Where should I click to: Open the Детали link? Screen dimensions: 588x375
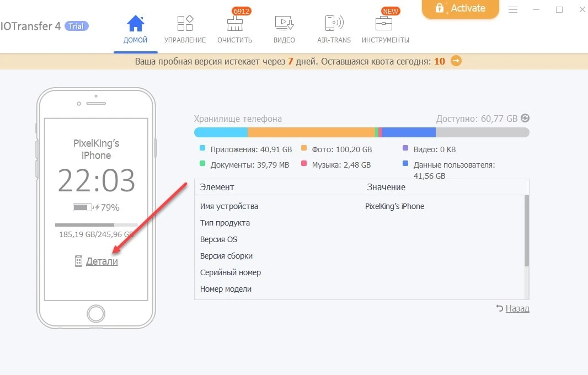pos(102,261)
